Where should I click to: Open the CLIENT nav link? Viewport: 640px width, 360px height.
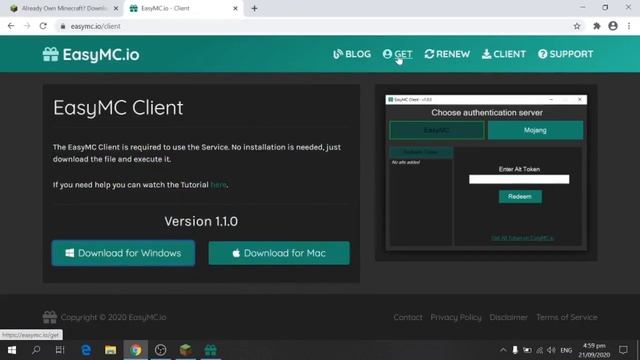point(504,54)
